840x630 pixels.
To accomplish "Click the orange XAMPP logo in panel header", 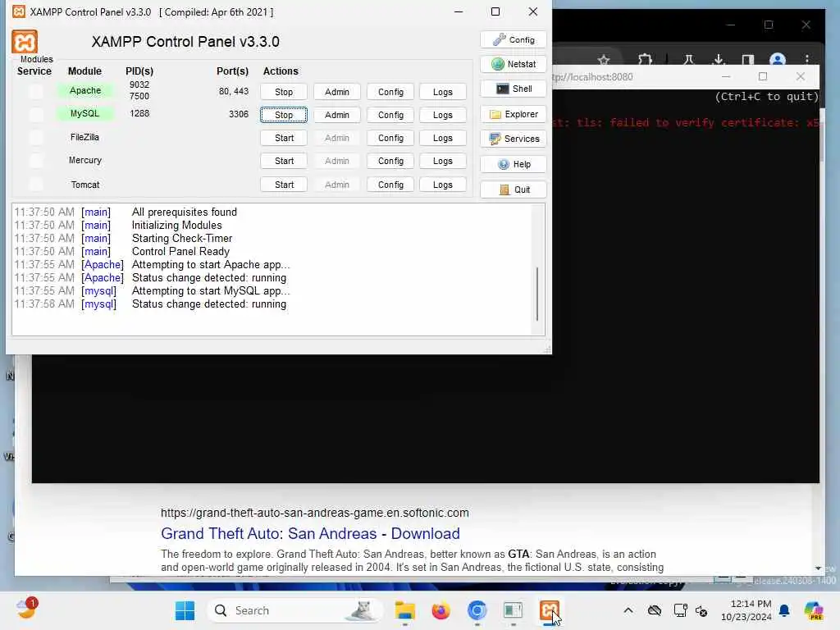I will point(25,42).
